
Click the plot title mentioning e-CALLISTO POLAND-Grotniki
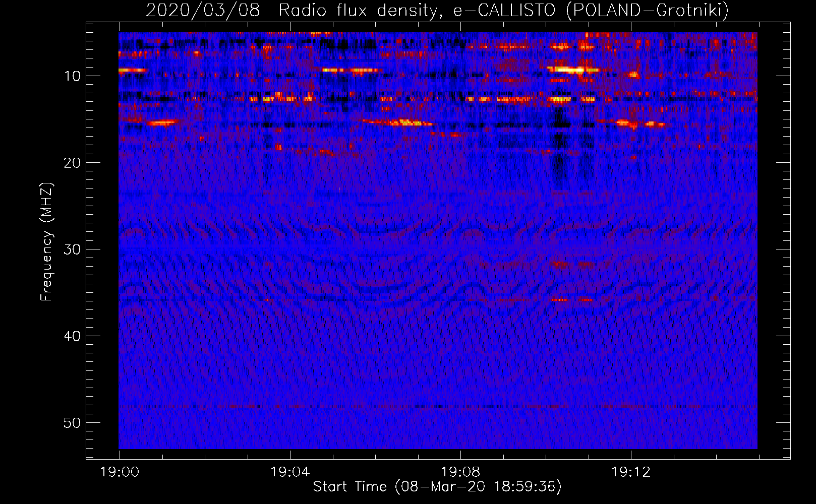click(437, 10)
